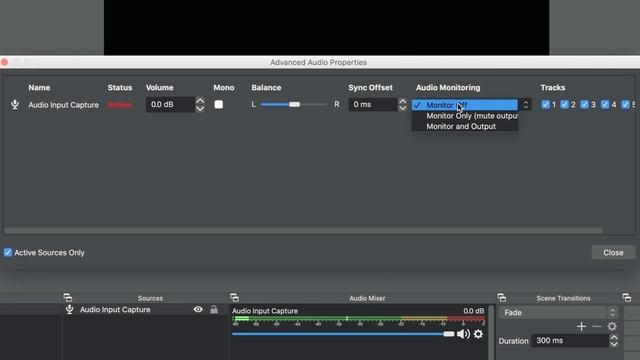Click the Audio Input Capture name in properties
640x360 pixels.
pyautogui.click(x=64, y=105)
